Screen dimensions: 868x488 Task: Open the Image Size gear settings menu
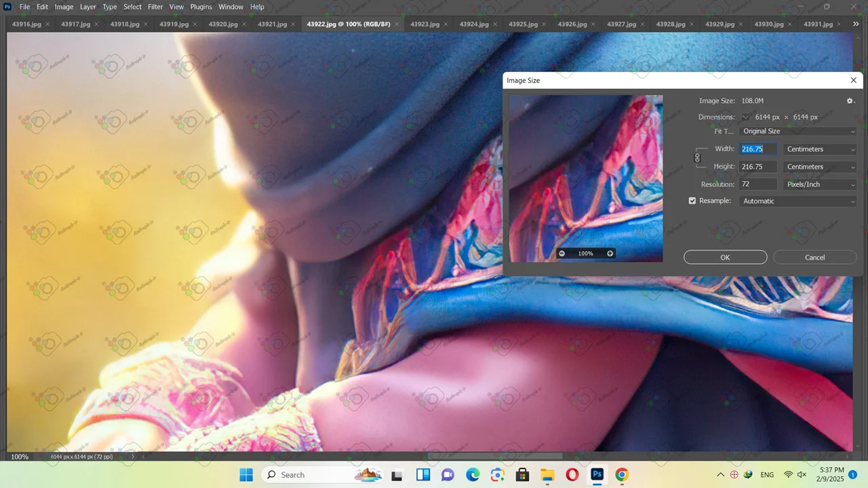(850, 101)
